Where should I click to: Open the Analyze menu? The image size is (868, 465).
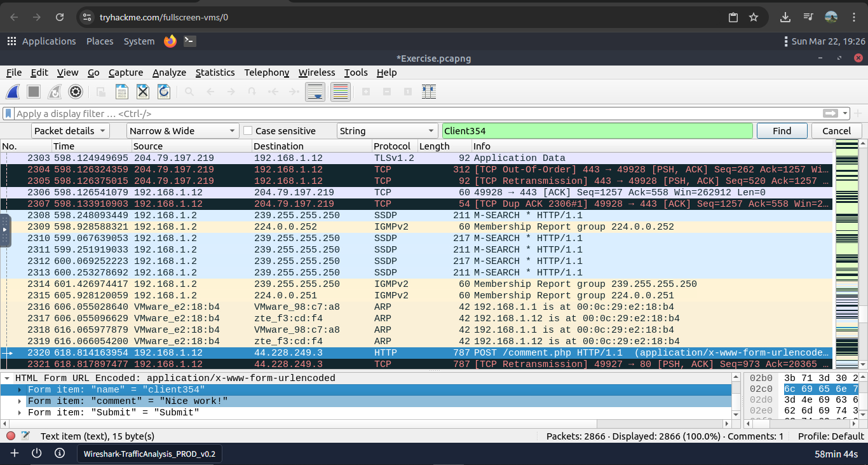(169, 73)
